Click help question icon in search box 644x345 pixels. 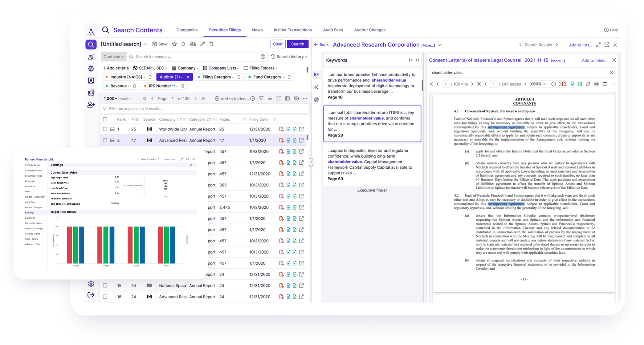click(263, 57)
